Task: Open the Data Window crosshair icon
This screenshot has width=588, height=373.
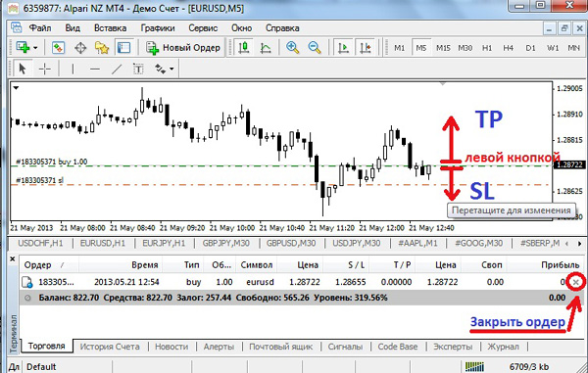Action: pos(80,48)
